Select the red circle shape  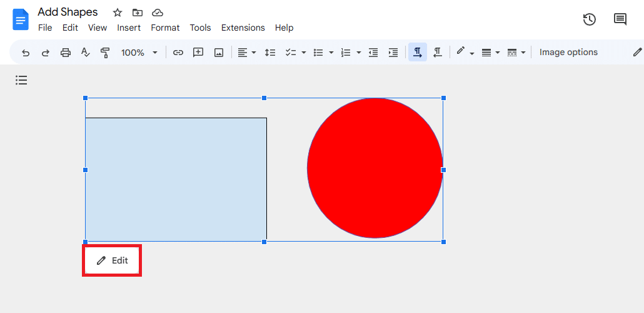[375, 168]
